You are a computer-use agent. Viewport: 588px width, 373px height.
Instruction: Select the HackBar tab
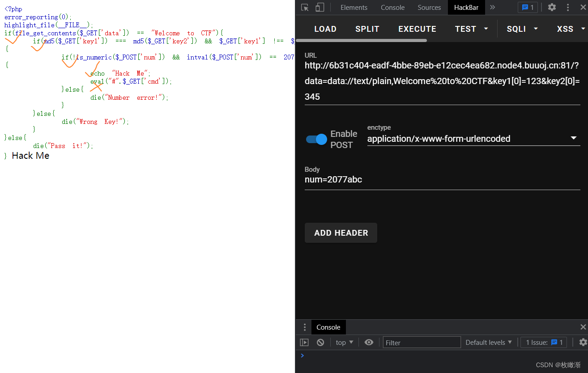[x=466, y=7]
